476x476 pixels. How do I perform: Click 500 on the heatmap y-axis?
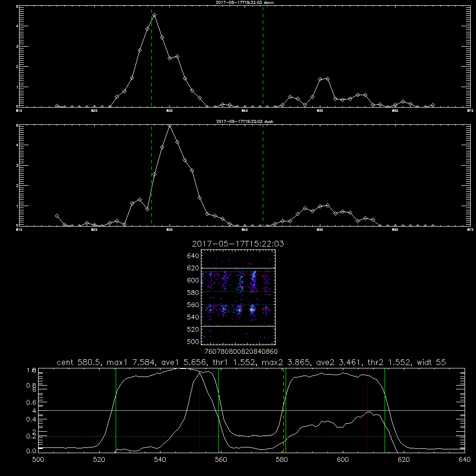(x=193, y=341)
